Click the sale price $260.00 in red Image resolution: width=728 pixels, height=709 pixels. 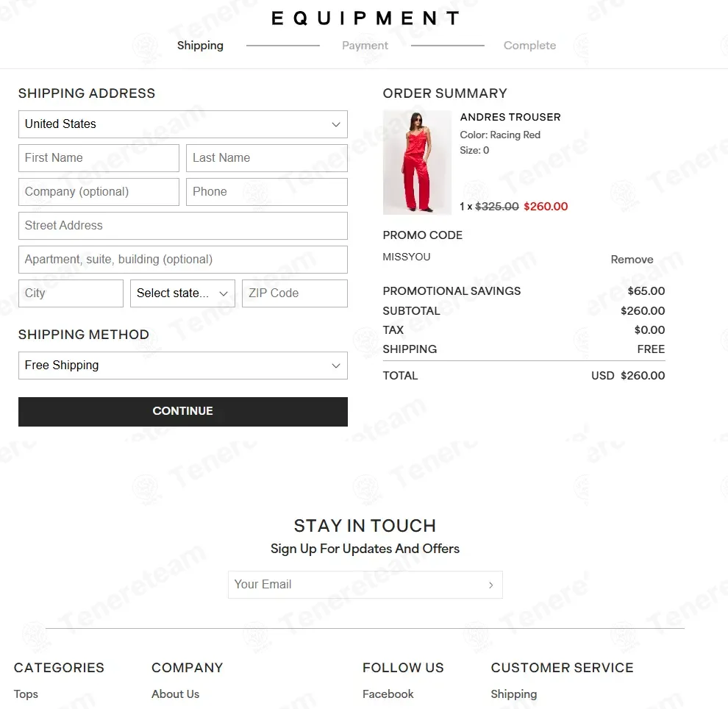546,207
